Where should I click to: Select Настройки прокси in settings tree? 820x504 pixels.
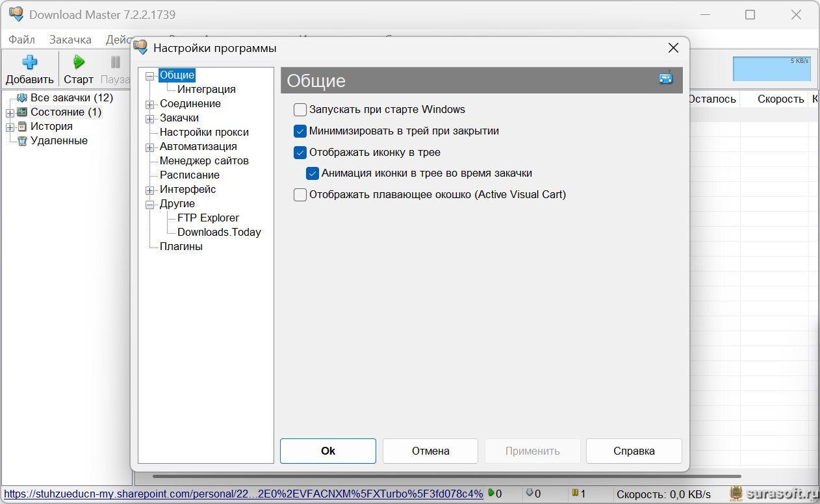coord(204,132)
